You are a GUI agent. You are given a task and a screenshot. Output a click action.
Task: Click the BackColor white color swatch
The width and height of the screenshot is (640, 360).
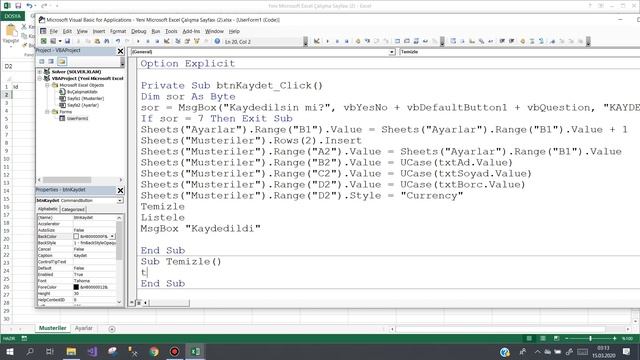(x=76, y=236)
